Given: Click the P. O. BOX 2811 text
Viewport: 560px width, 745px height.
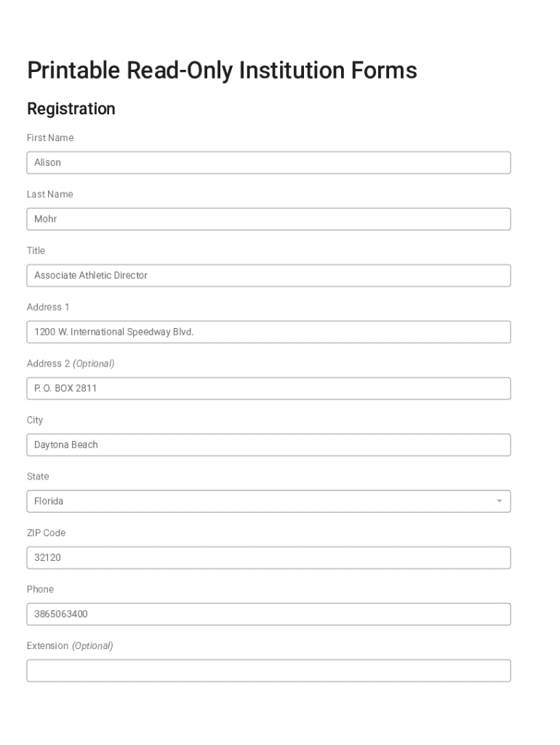Looking at the screenshot, I should 63,388.
